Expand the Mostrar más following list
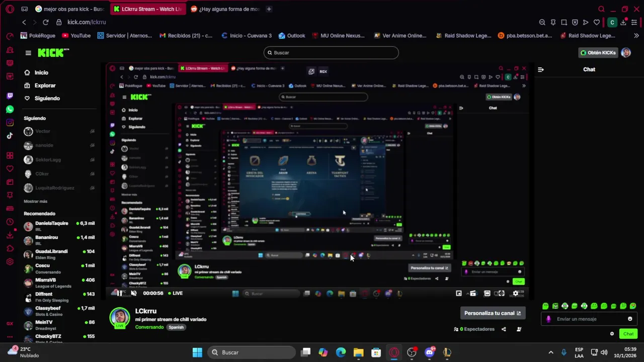This screenshot has width=644, height=362. coord(35,201)
